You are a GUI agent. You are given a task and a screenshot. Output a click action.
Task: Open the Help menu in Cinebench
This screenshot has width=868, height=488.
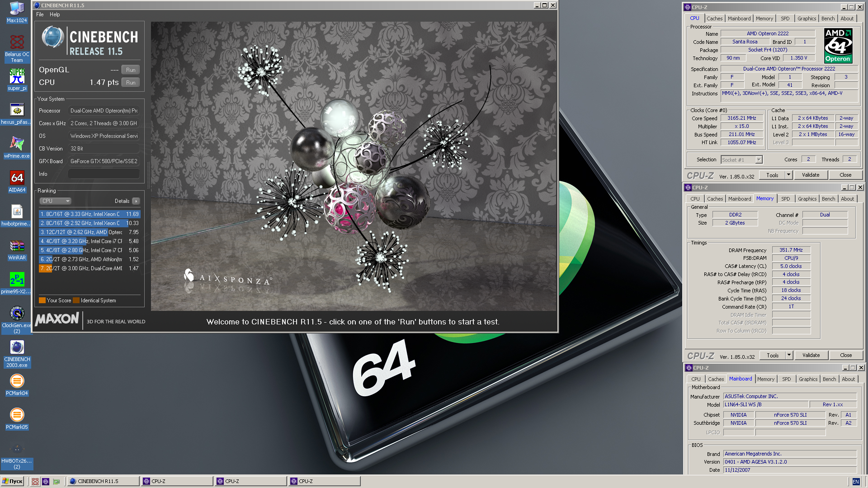tap(55, 14)
